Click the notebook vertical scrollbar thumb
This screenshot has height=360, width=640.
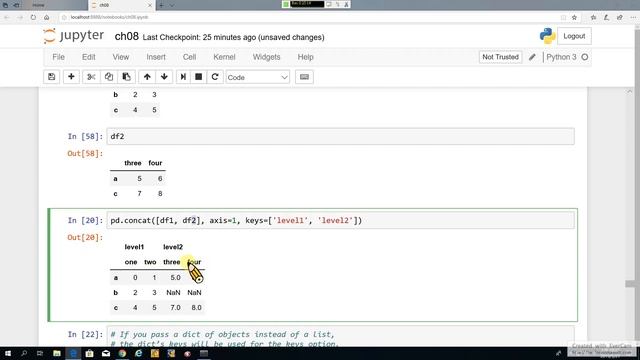[x=630, y=284]
